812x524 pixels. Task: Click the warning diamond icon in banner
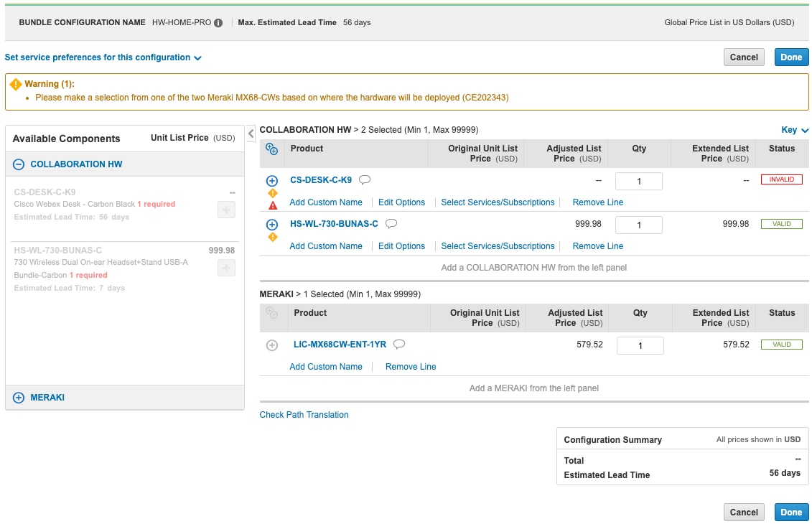point(16,84)
